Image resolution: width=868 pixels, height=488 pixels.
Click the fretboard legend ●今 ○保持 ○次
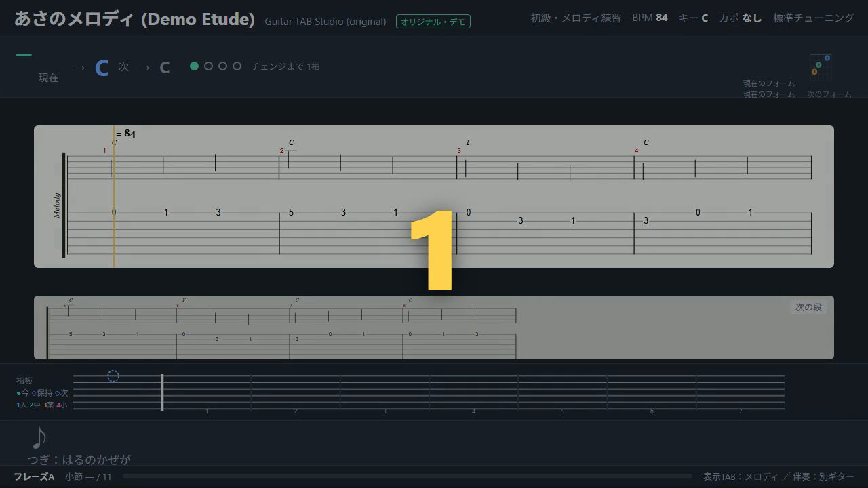coord(42,393)
